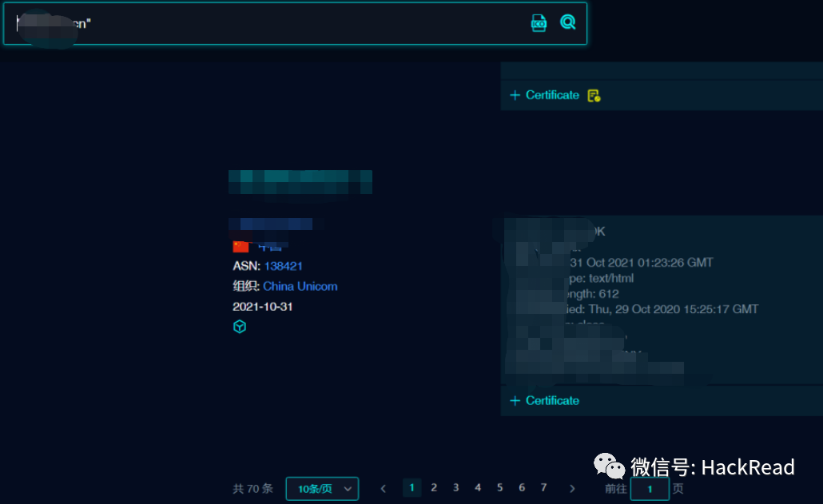This screenshot has width=823, height=504.
Task: Open the 10条/页 page size dropdown
Action: click(x=322, y=488)
